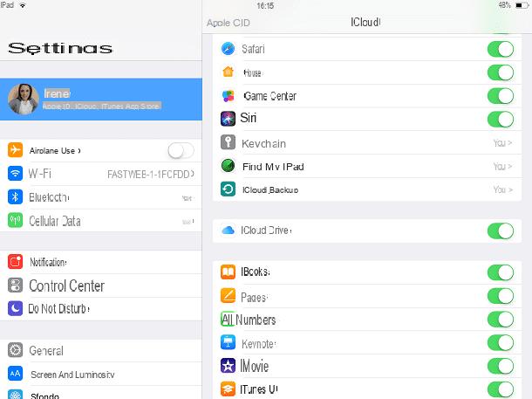The height and width of the screenshot is (399, 532).
Task: Tap the Notifications icon
Action: click(16, 261)
